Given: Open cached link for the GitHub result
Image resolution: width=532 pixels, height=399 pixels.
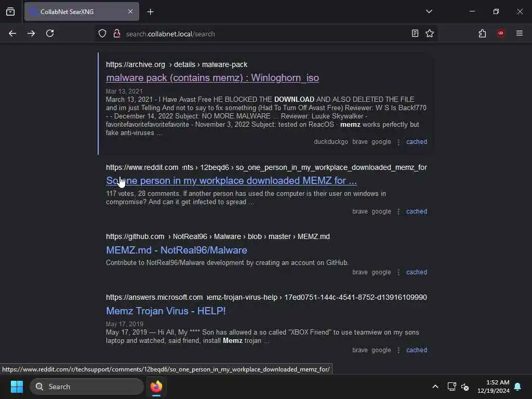Looking at the screenshot, I should 417,272.
